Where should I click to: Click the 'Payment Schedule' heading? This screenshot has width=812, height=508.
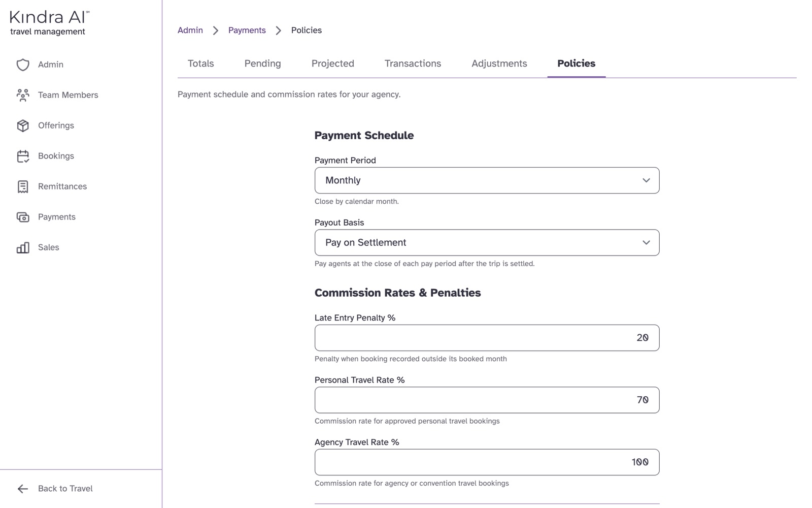pos(364,136)
